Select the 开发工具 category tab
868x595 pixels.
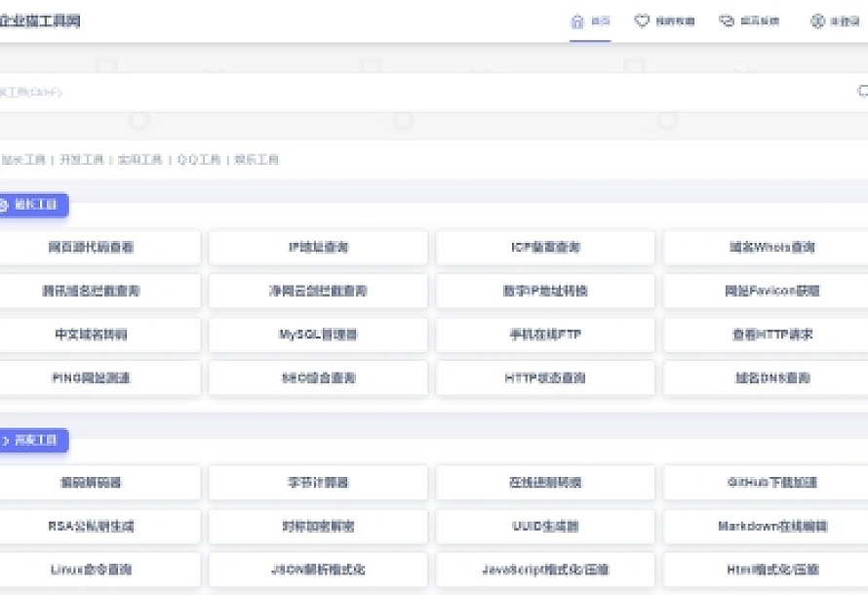click(x=82, y=160)
